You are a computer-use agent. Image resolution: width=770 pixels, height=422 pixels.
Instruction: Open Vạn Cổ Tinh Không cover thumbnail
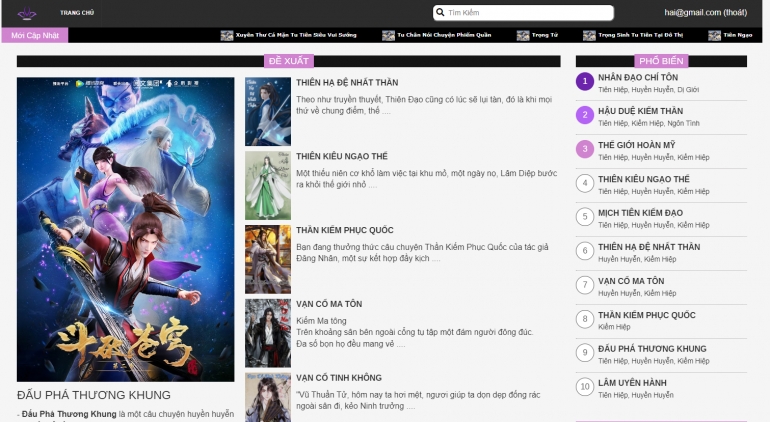point(268,397)
